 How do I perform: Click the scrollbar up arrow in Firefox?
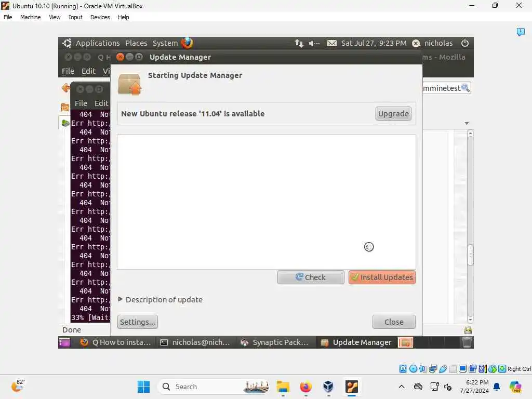470,134
